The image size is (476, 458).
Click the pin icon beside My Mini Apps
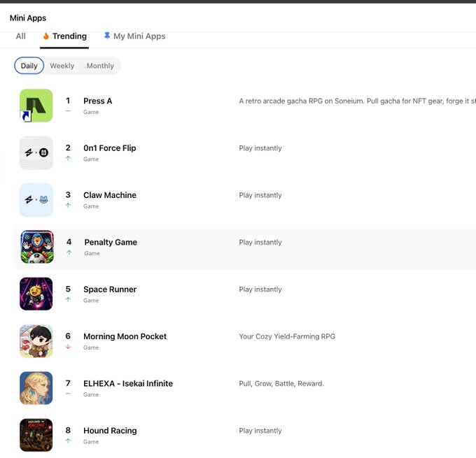click(x=107, y=36)
